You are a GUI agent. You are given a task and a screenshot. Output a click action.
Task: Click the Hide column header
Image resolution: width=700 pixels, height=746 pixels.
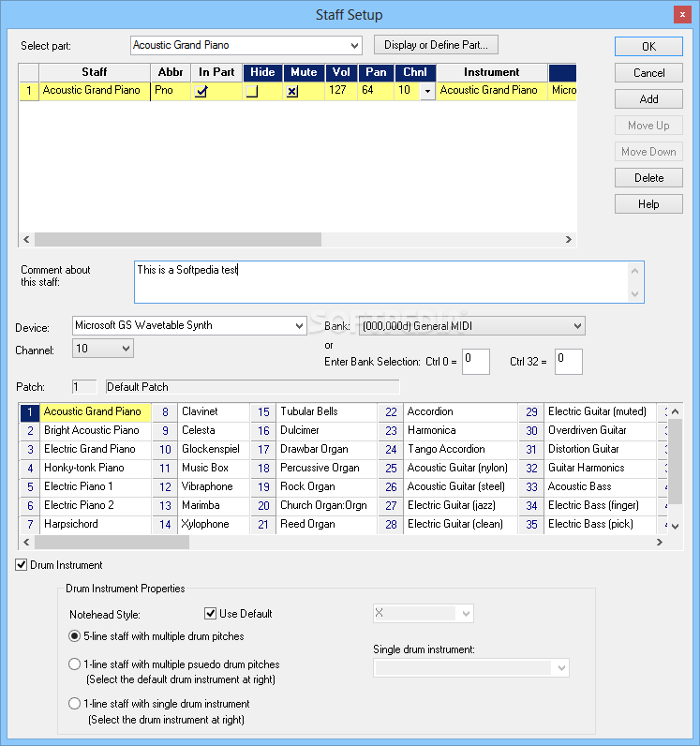coord(262,72)
